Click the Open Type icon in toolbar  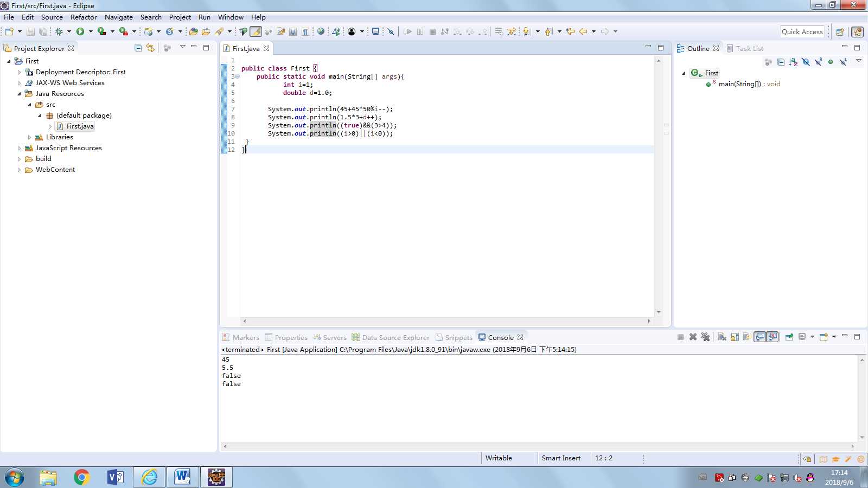193,31
